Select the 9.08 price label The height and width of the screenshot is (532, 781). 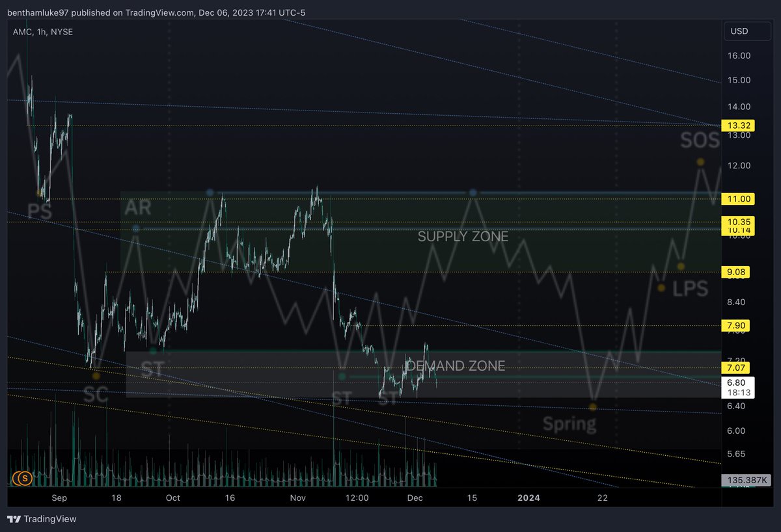tap(736, 272)
